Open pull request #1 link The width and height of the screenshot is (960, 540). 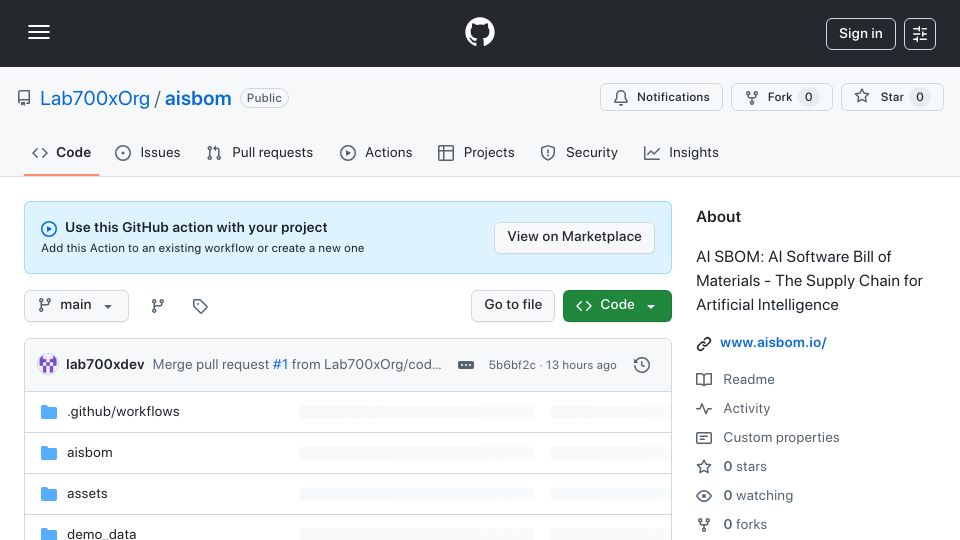coord(280,364)
